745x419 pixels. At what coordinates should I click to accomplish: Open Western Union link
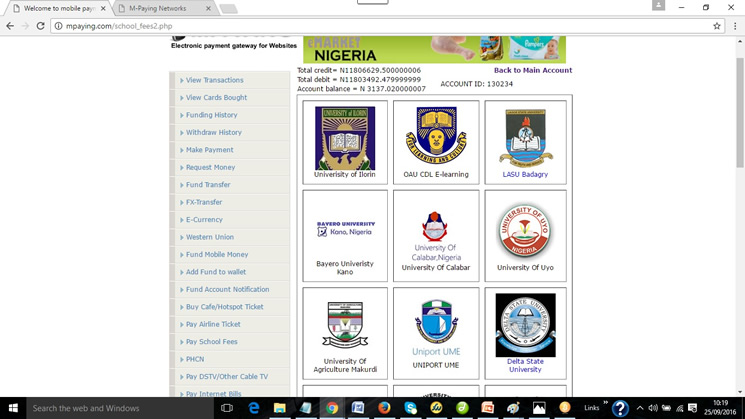(210, 237)
